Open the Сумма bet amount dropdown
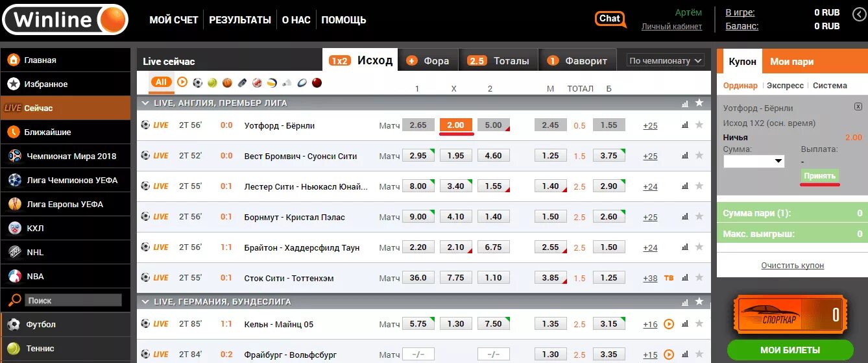 (x=754, y=161)
